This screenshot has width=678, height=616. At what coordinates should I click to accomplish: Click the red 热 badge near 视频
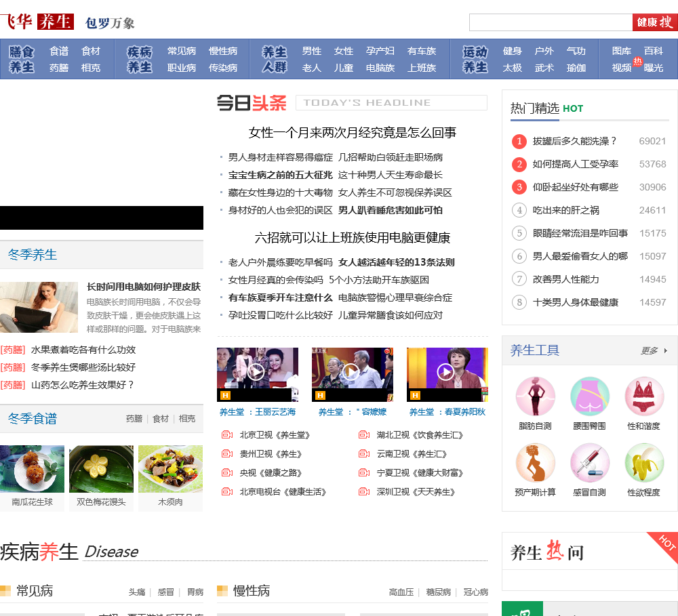point(637,62)
